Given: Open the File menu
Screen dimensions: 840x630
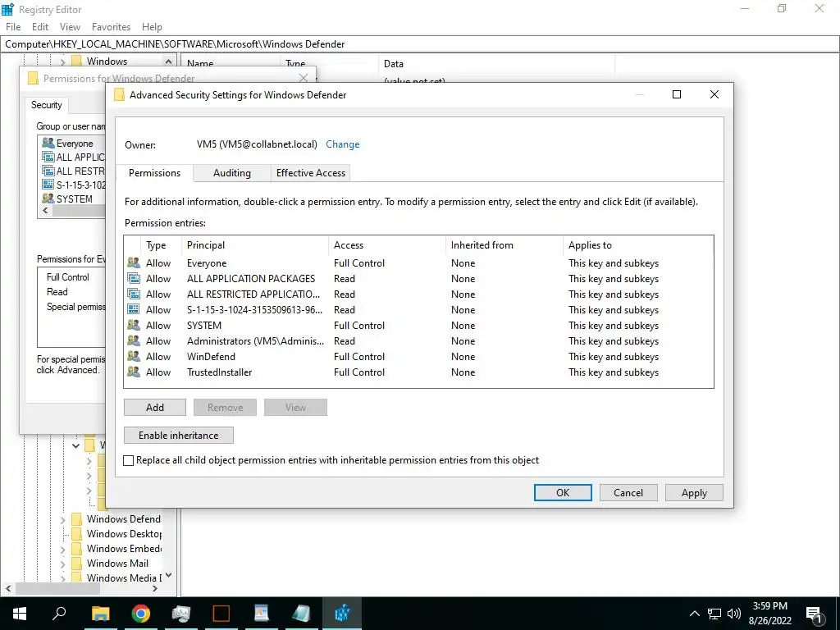Looking at the screenshot, I should (x=13, y=27).
